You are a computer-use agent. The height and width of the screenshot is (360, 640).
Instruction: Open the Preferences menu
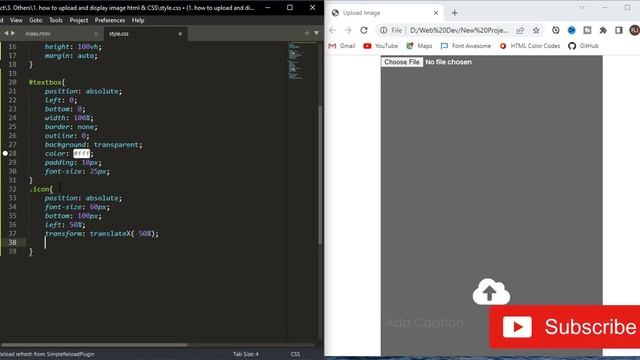click(110, 20)
